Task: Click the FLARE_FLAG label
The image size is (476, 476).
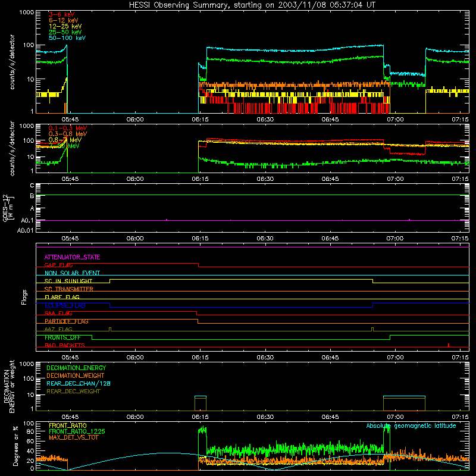Action: pyautogui.click(x=62, y=297)
